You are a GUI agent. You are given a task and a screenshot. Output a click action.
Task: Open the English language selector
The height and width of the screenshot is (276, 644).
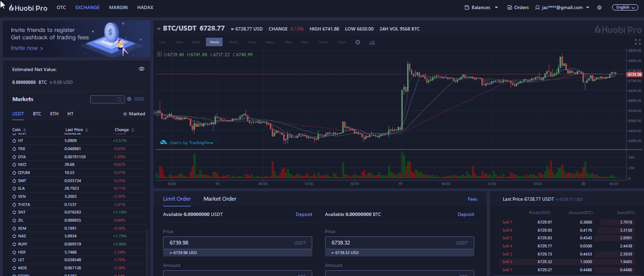(x=625, y=8)
